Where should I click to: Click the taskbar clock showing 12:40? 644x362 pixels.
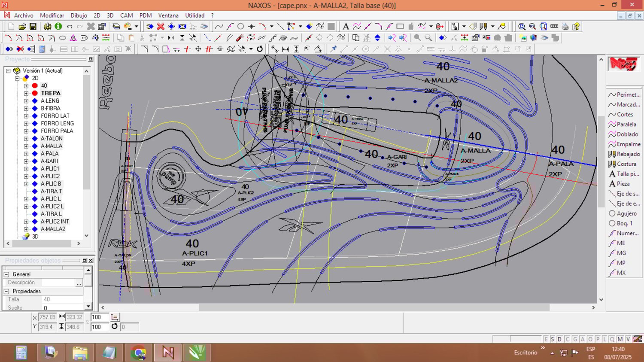pyautogui.click(x=618, y=349)
